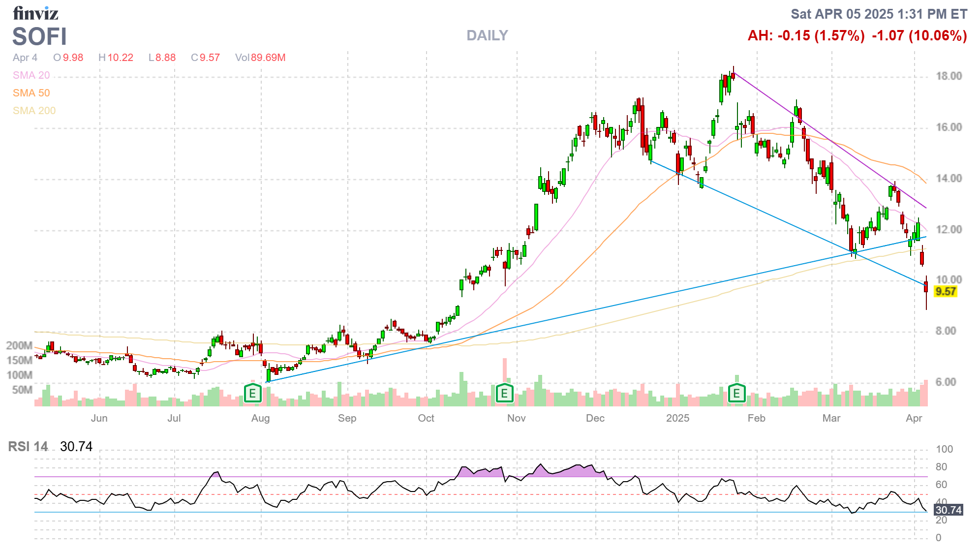
Task: Select the earnings marker near August
Action: coord(252,394)
